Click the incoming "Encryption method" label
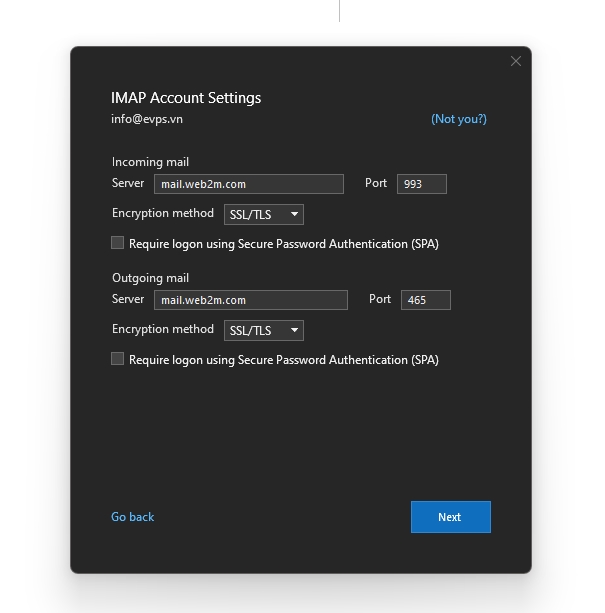 162,213
